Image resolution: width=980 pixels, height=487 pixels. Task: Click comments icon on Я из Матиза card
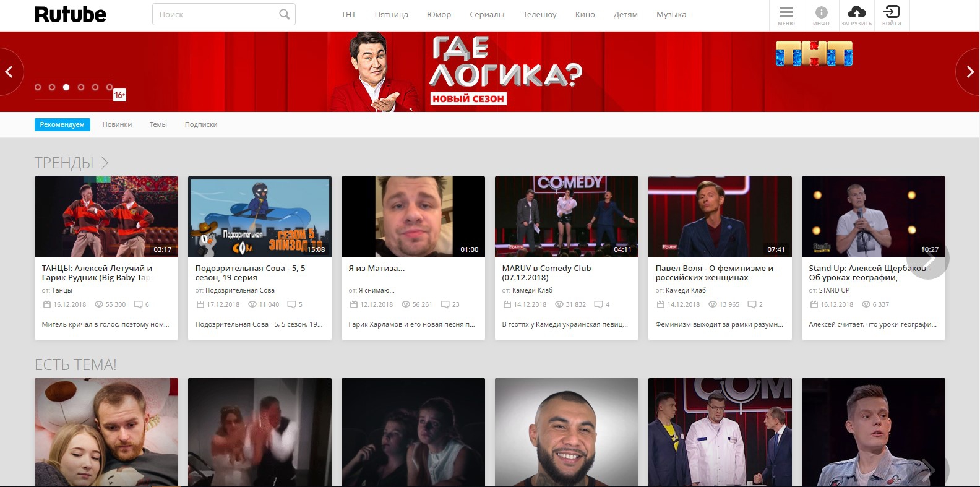tap(445, 304)
